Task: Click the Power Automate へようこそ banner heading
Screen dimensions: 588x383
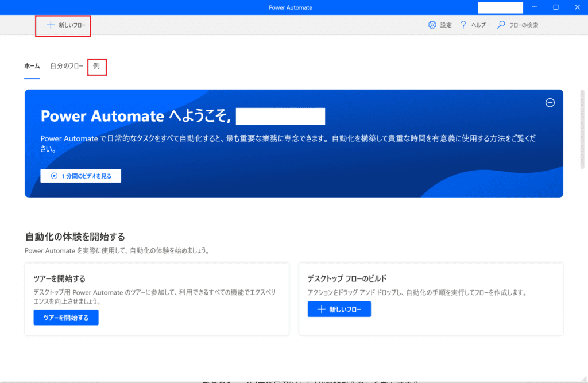Action: [136, 117]
